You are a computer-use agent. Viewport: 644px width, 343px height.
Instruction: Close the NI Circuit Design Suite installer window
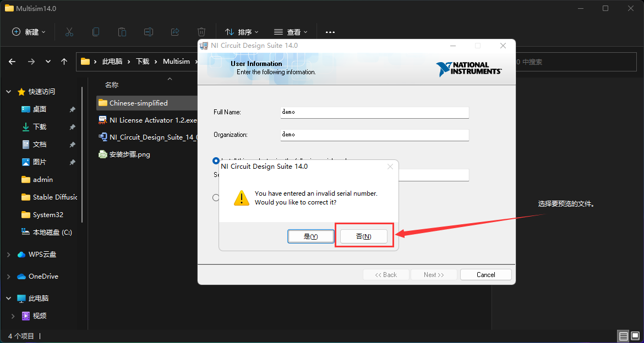pos(503,46)
